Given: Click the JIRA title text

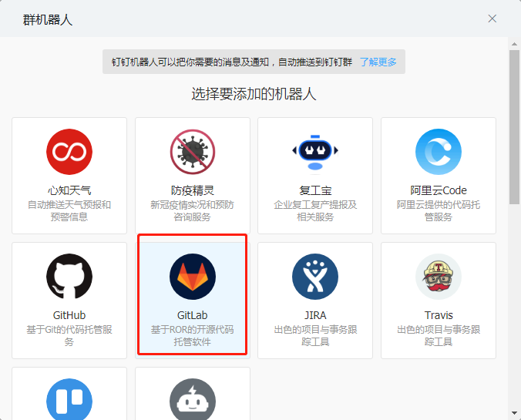Looking at the screenshot, I should pos(315,315).
